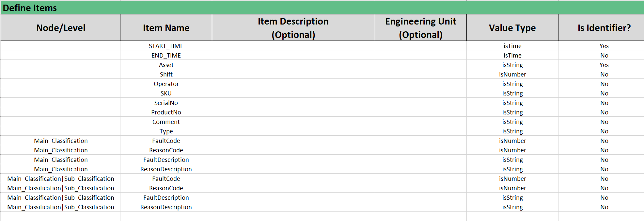
Task: Select the "Yes" identifier cell for START_TIME
Action: click(604, 46)
